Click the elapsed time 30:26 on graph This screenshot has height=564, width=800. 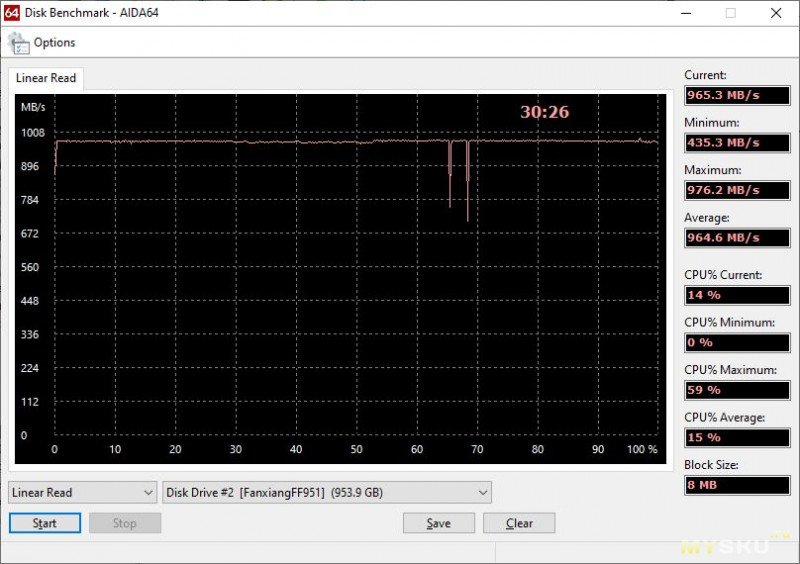544,112
